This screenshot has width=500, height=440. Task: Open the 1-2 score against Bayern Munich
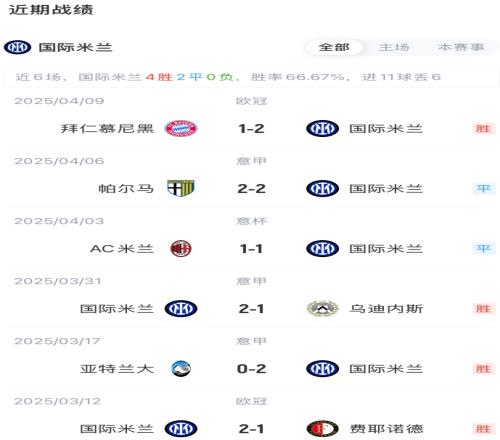[x=251, y=129]
